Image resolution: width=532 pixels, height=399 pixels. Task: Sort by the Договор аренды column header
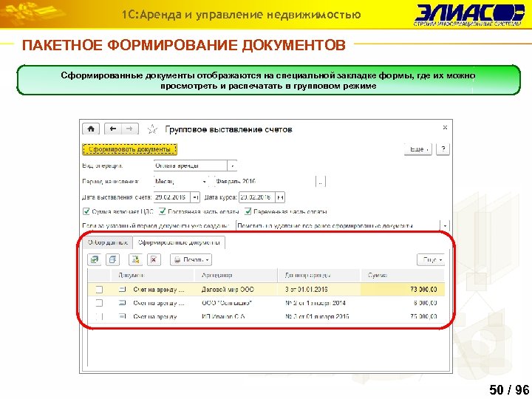click(318, 275)
